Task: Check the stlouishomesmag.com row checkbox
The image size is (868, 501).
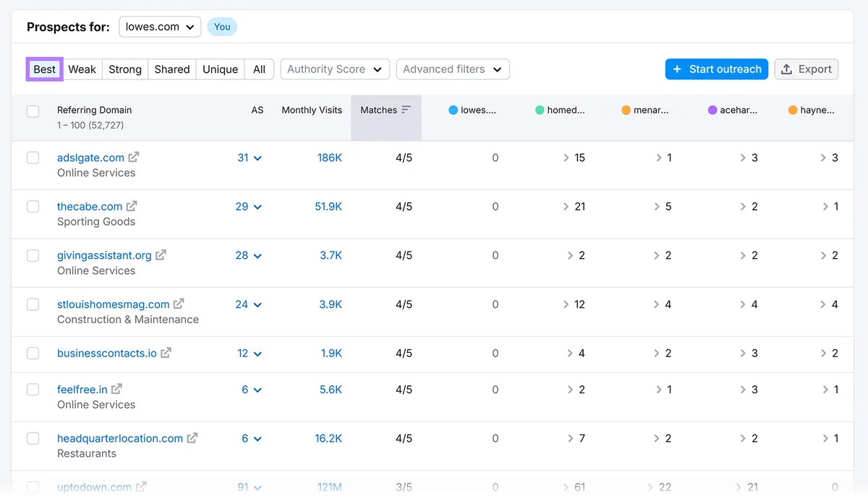Action: click(x=33, y=304)
